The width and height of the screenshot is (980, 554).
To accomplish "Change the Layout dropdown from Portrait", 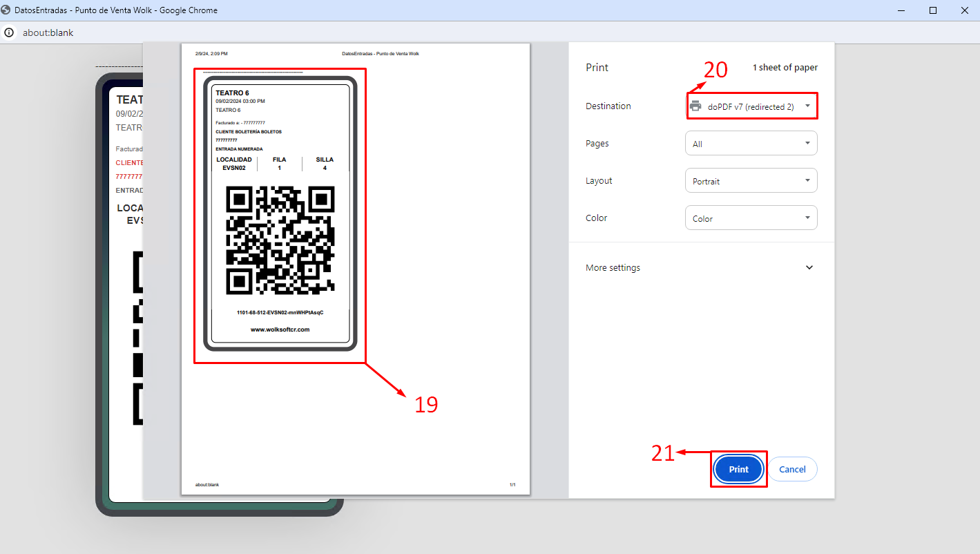I will pyautogui.click(x=751, y=181).
